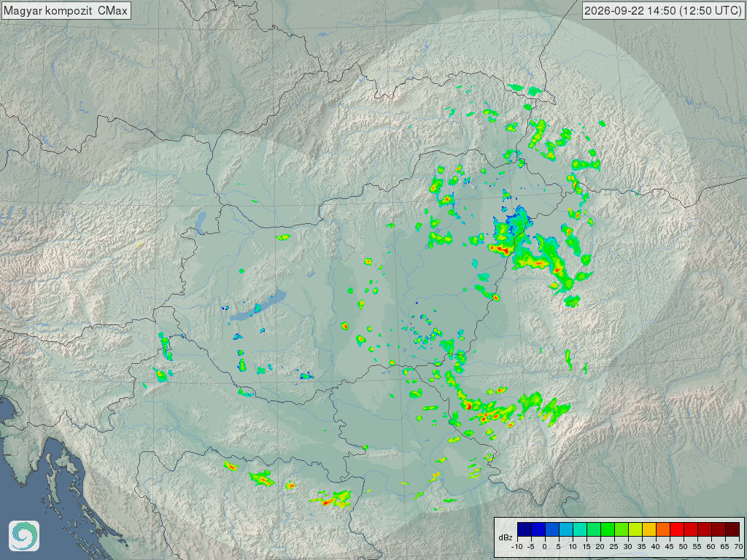Click Lake Neusiedl near the Austrian border
The width and height of the screenshot is (747, 560).
coord(201,222)
